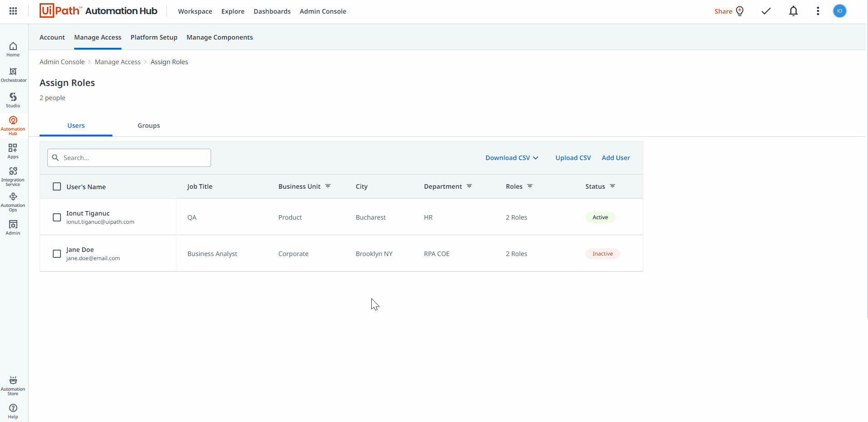This screenshot has width=868, height=422.
Task: Switch to the Manage Components tab
Action: (x=220, y=37)
